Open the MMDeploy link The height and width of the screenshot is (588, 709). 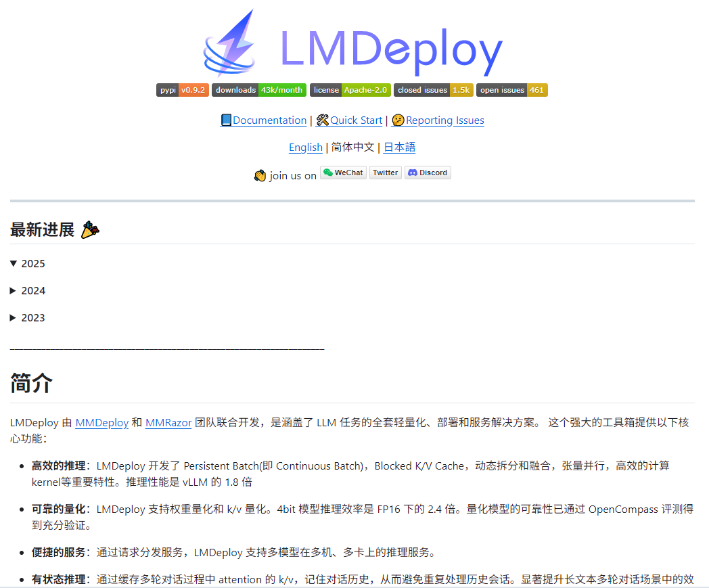102,423
